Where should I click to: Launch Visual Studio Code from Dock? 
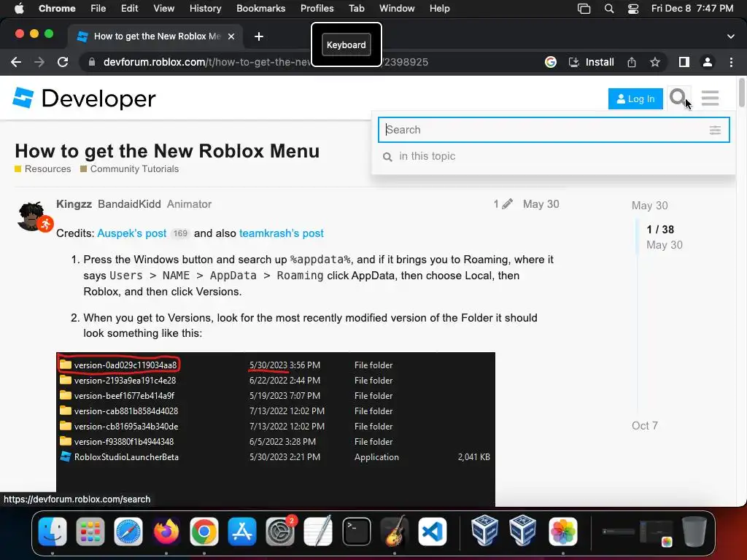pyautogui.click(x=432, y=532)
